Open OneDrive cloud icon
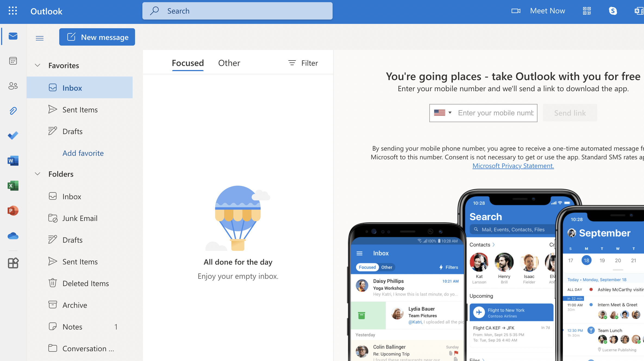The image size is (644, 361). [x=13, y=236]
